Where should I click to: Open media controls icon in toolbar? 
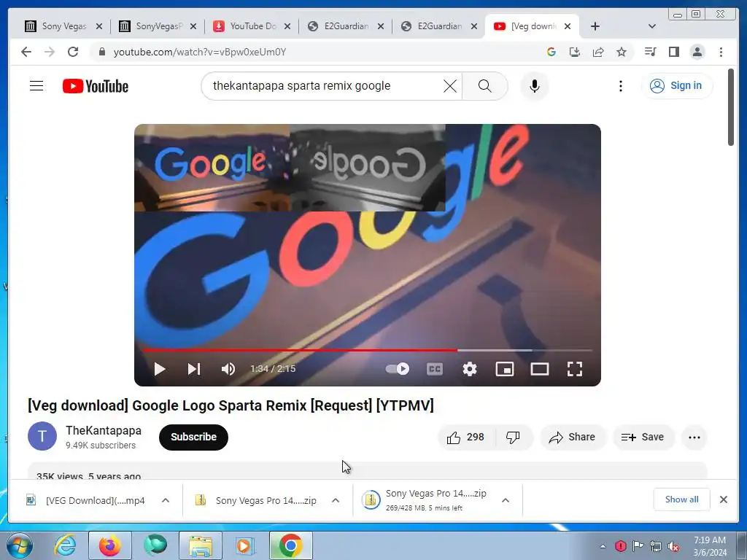(650, 52)
